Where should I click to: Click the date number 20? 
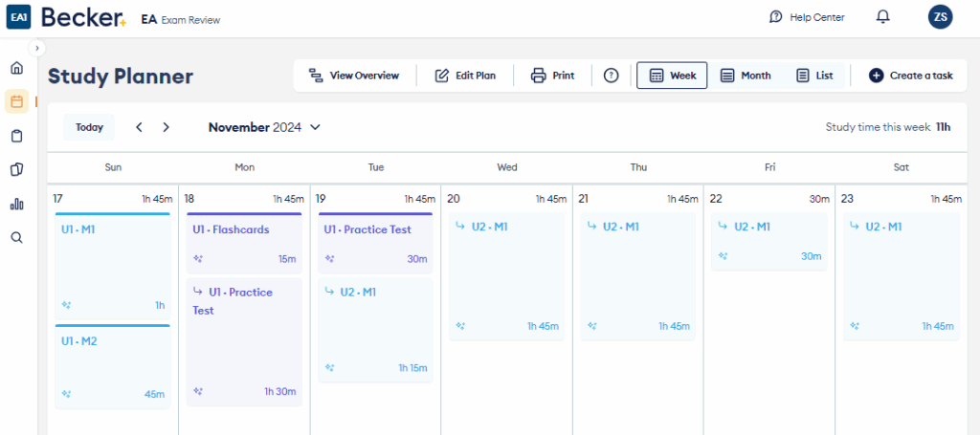[454, 199]
